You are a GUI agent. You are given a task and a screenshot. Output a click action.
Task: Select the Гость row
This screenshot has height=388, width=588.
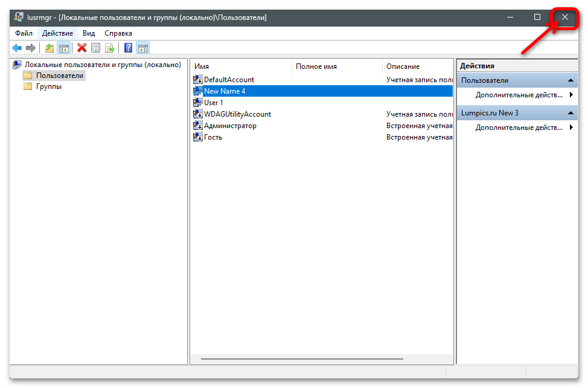[322, 137]
